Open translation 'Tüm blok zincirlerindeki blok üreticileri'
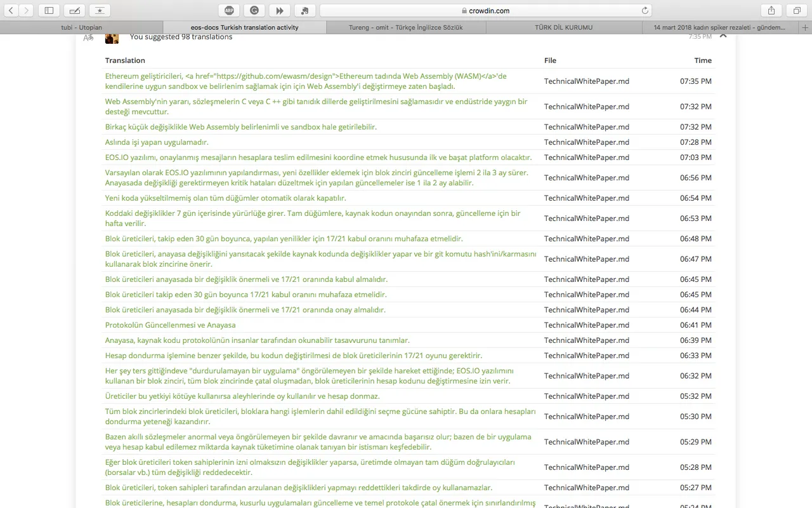The image size is (812, 508). pyautogui.click(x=320, y=417)
